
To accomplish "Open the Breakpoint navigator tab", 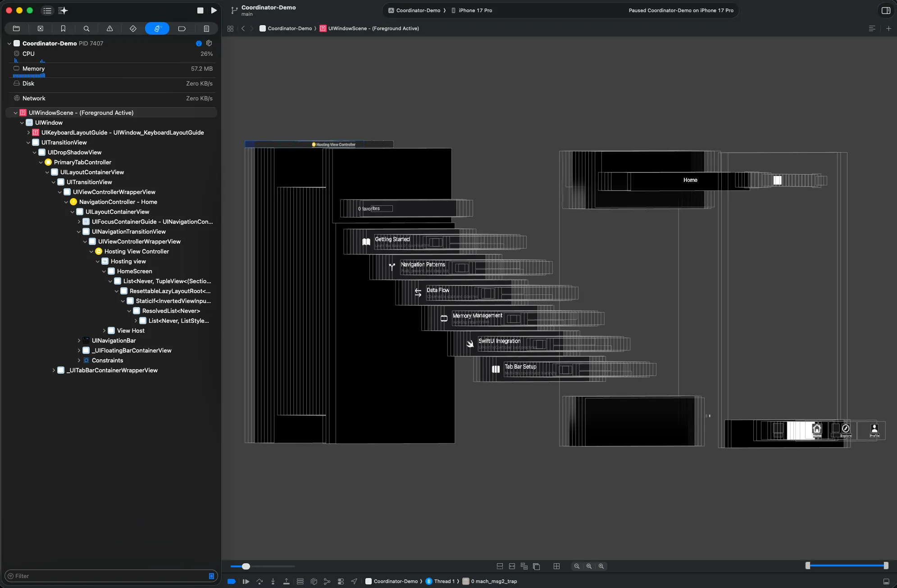I will pyautogui.click(x=182, y=28).
